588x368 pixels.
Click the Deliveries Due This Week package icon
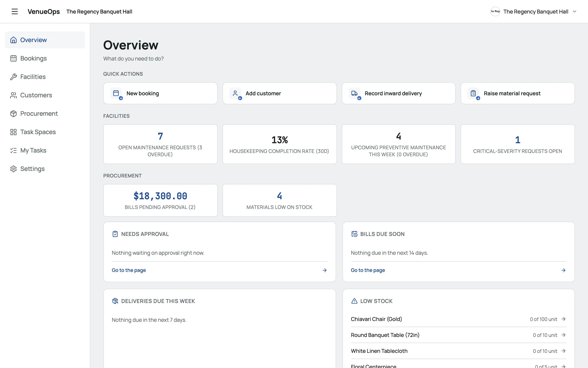pyautogui.click(x=115, y=301)
